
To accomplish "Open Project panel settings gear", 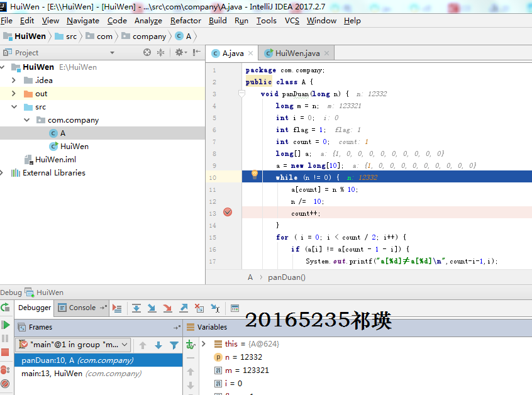I will (x=181, y=52).
